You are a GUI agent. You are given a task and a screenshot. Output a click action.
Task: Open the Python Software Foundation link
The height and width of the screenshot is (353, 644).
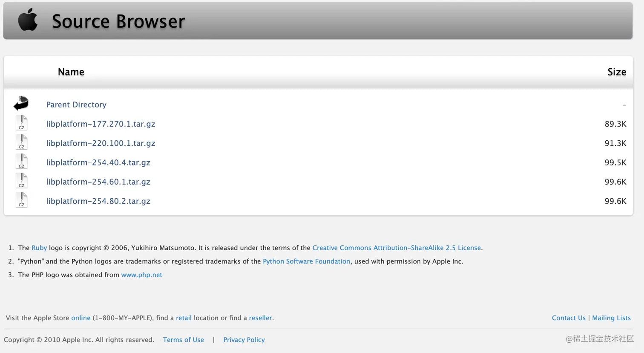click(x=306, y=261)
